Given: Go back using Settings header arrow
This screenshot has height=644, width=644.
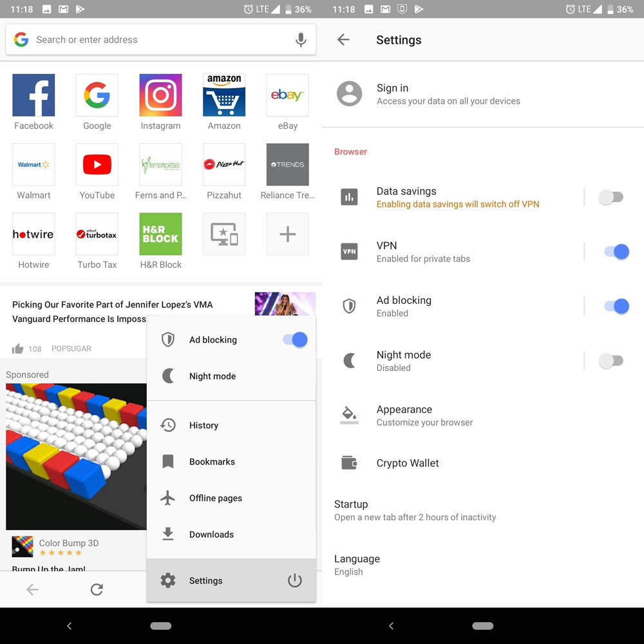Looking at the screenshot, I should (x=343, y=40).
